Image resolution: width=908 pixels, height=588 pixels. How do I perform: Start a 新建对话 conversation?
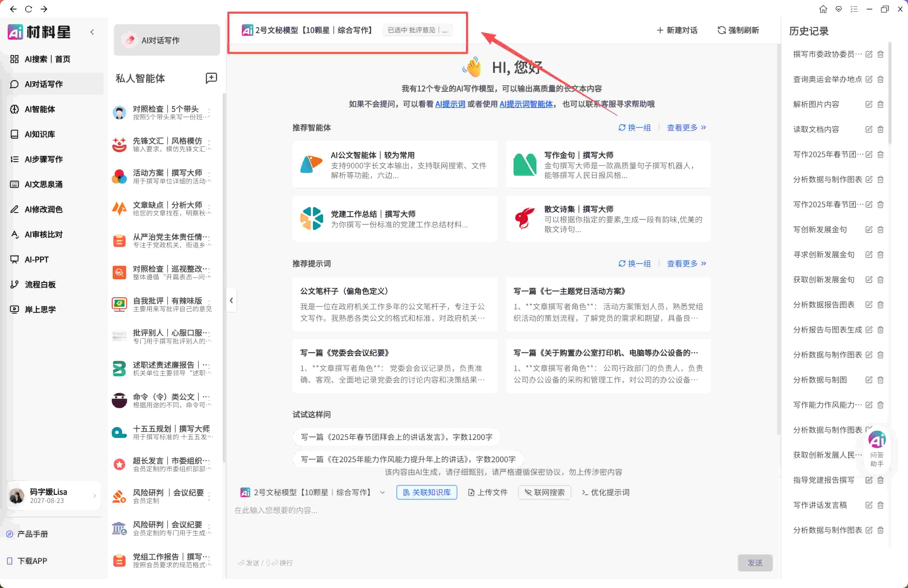677,30
